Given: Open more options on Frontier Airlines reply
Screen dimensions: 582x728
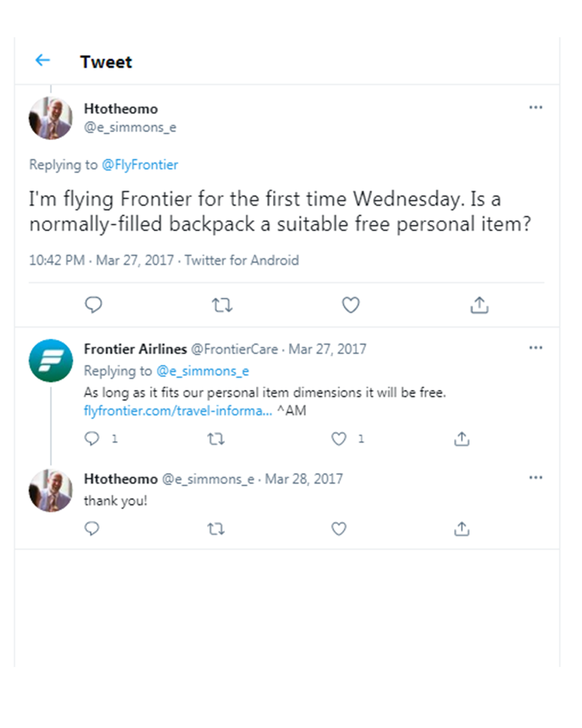Looking at the screenshot, I should click(x=536, y=348).
